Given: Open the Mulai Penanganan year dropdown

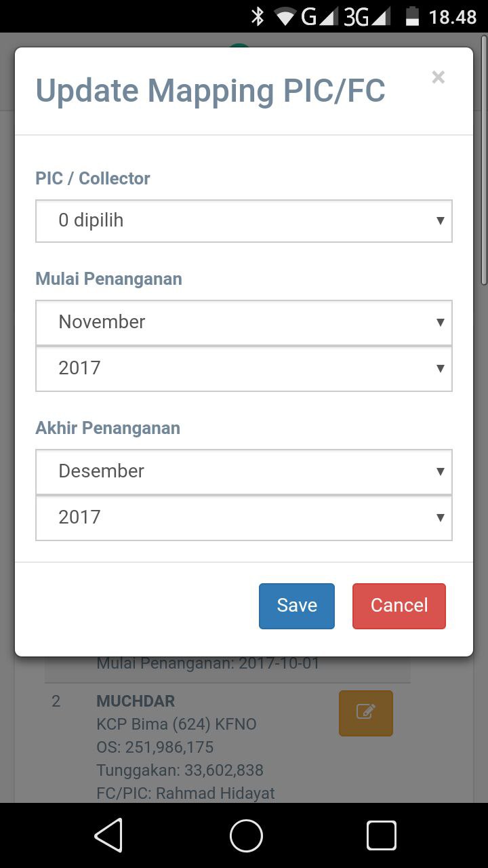Looking at the screenshot, I should click(x=243, y=368).
